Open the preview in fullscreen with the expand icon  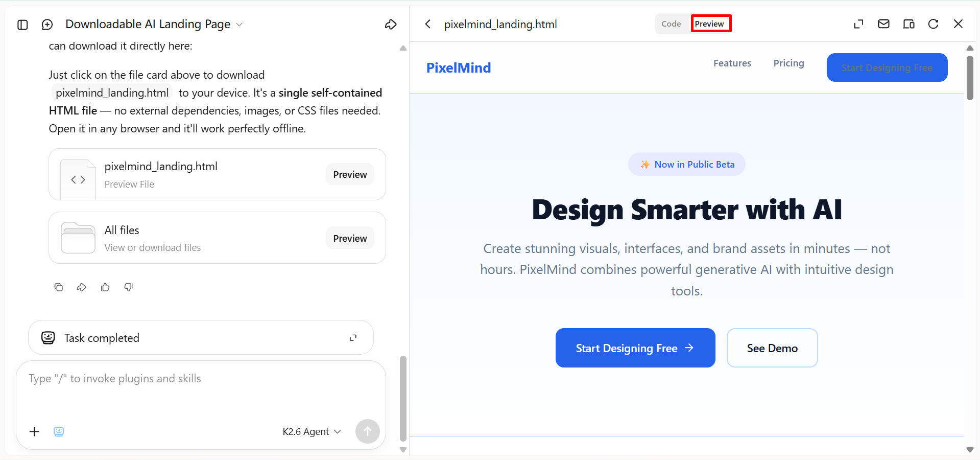(858, 24)
